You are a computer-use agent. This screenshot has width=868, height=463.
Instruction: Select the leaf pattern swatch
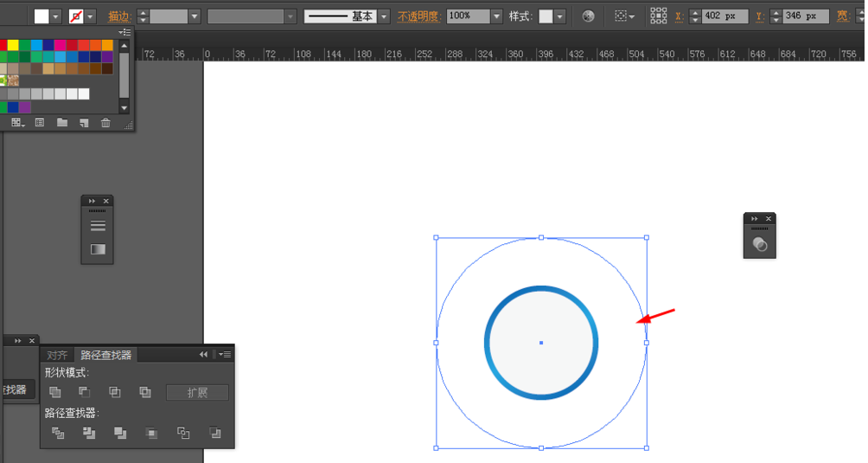pos(3,80)
